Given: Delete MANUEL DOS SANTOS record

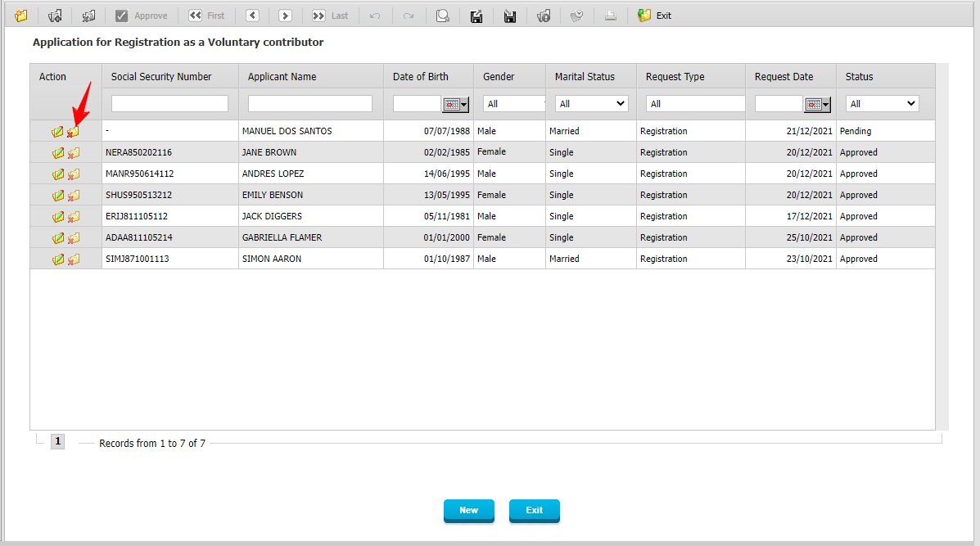Looking at the screenshot, I should pyautogui.click(x=73, y=132).
